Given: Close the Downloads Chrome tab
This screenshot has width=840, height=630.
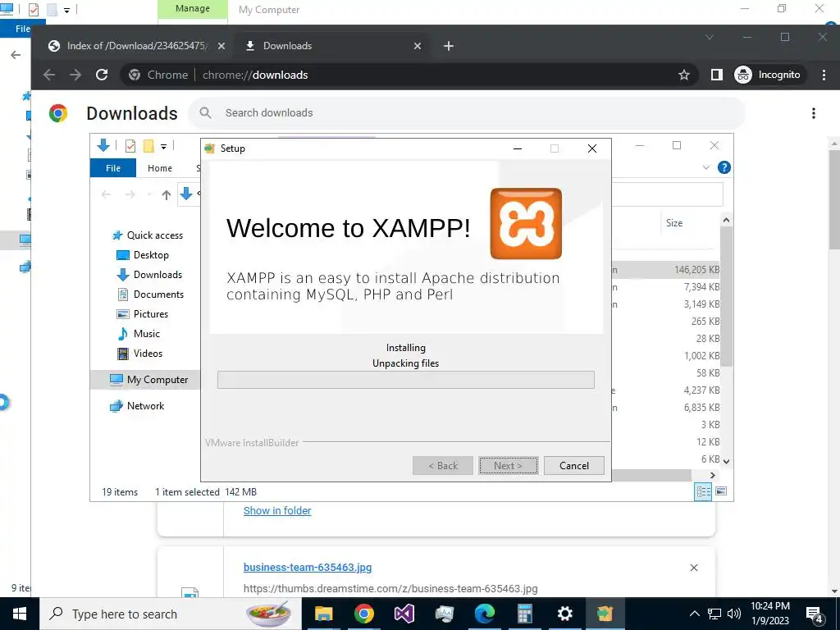Looking at the screenshot, I should [418, 46].
